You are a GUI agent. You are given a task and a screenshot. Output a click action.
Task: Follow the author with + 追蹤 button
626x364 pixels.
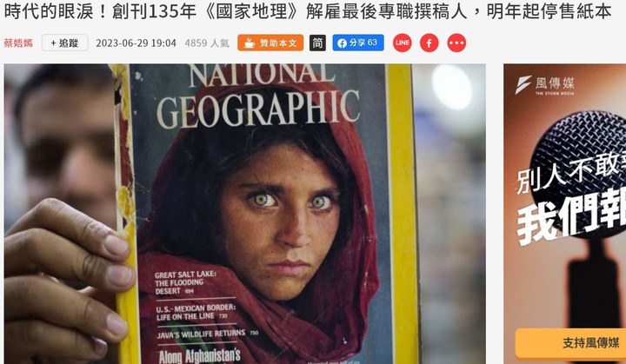click(64, 43)
